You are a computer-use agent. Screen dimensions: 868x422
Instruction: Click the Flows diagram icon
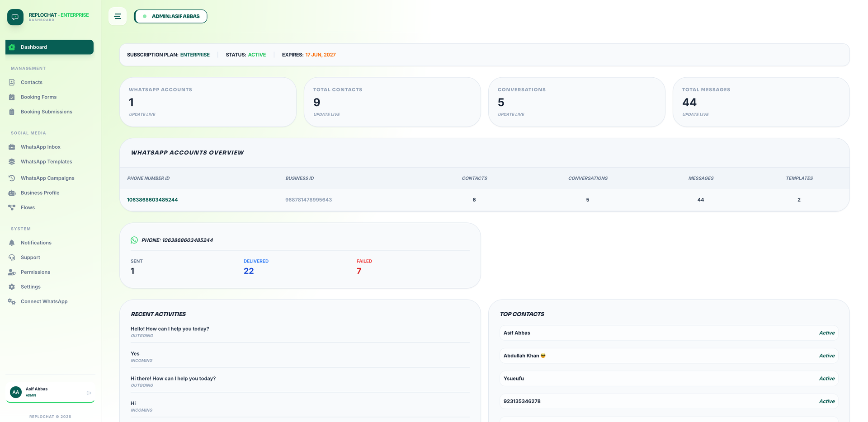(x=12, y=207)
